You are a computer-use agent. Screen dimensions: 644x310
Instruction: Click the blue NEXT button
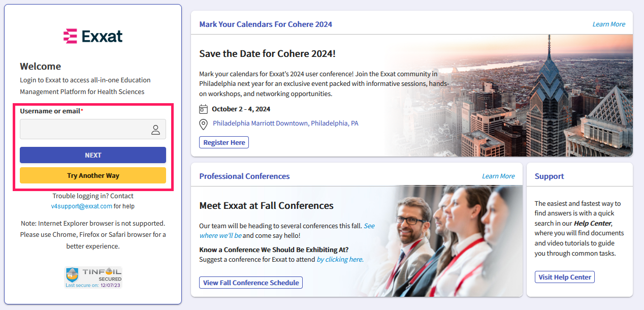click(x=93, y=155)
